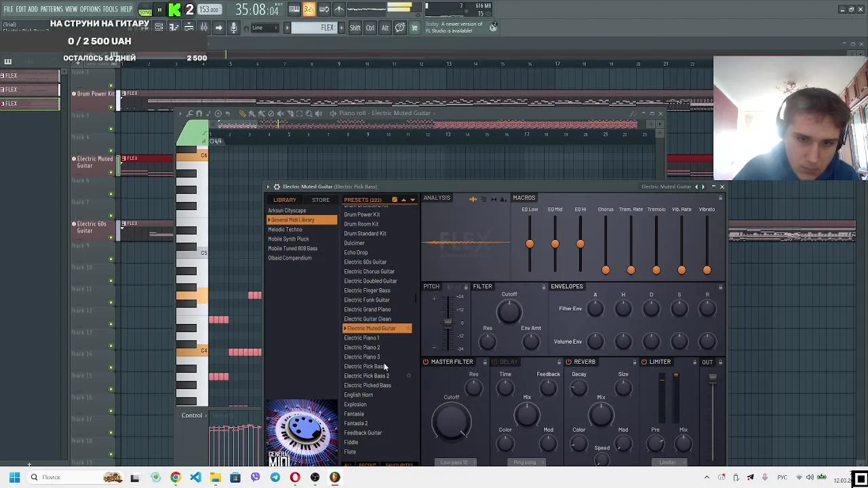Choose the Feedback Guitar preset
Screen dimensions: 868x488
363,432
